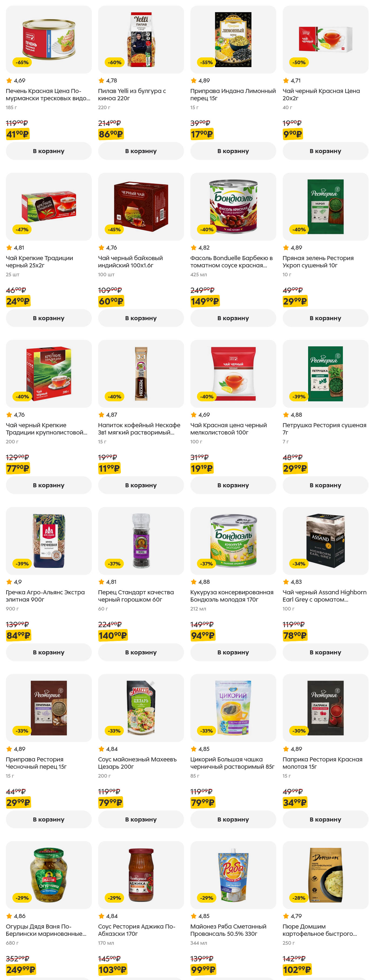
Task: Open Пюре Домшим картофельное product title
Action: [x=319, y=930]
